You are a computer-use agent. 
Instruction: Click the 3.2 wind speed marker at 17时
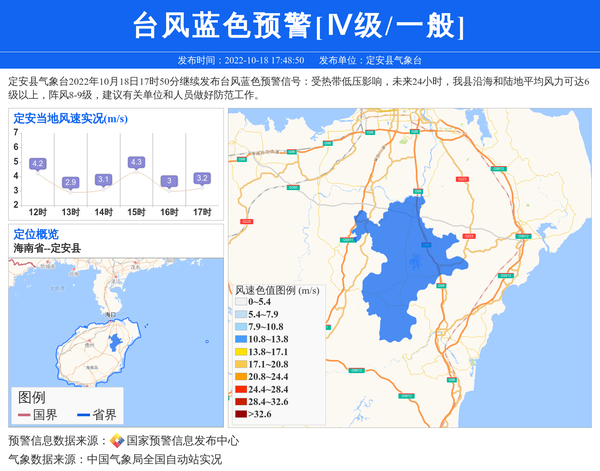[202, 178]
